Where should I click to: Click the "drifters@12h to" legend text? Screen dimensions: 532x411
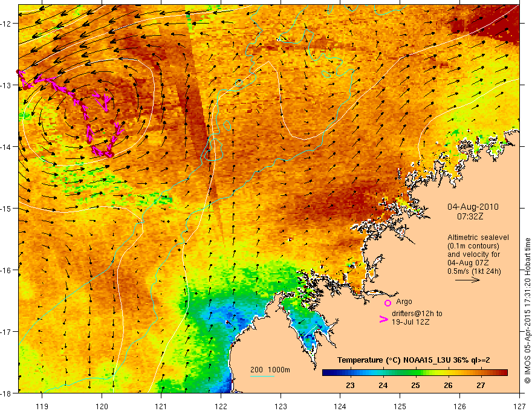point(417,314)
